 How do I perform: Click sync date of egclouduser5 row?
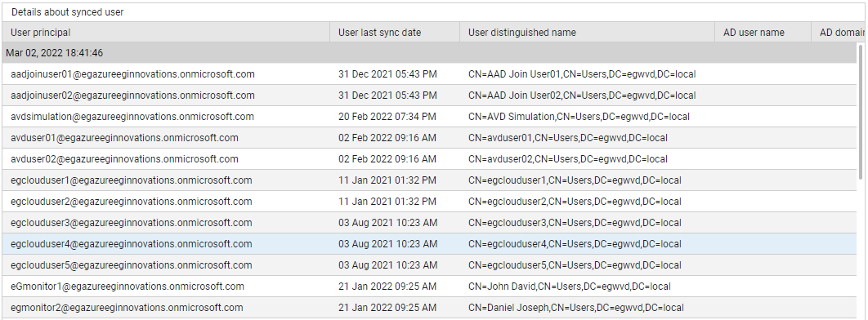387,265
